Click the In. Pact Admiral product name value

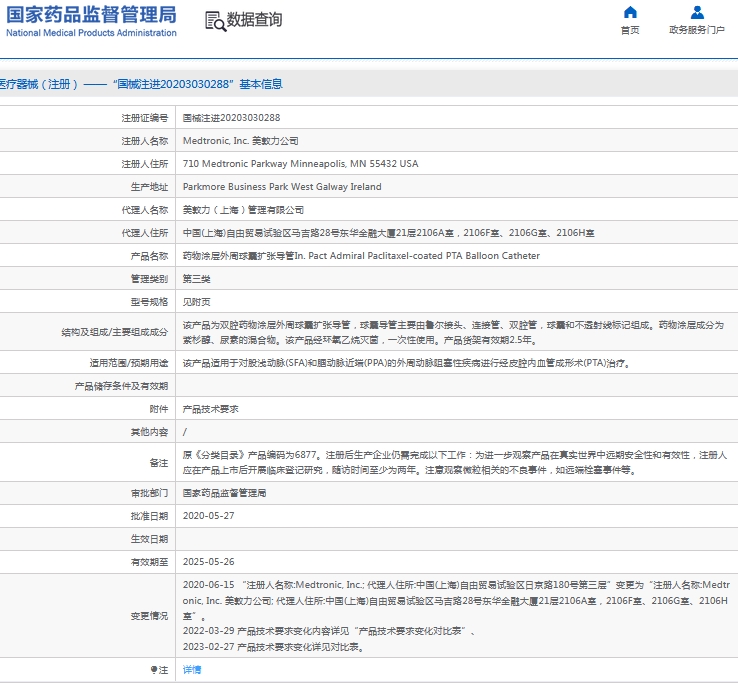361,256
